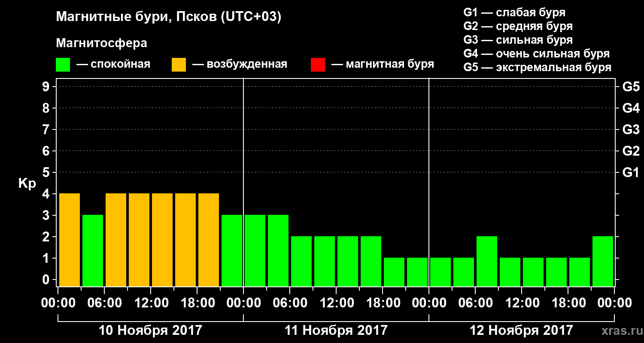This screenshot has width=644, height=343.
Task: Click the 'G2' right axis label
Action: (x=631, y=151)
